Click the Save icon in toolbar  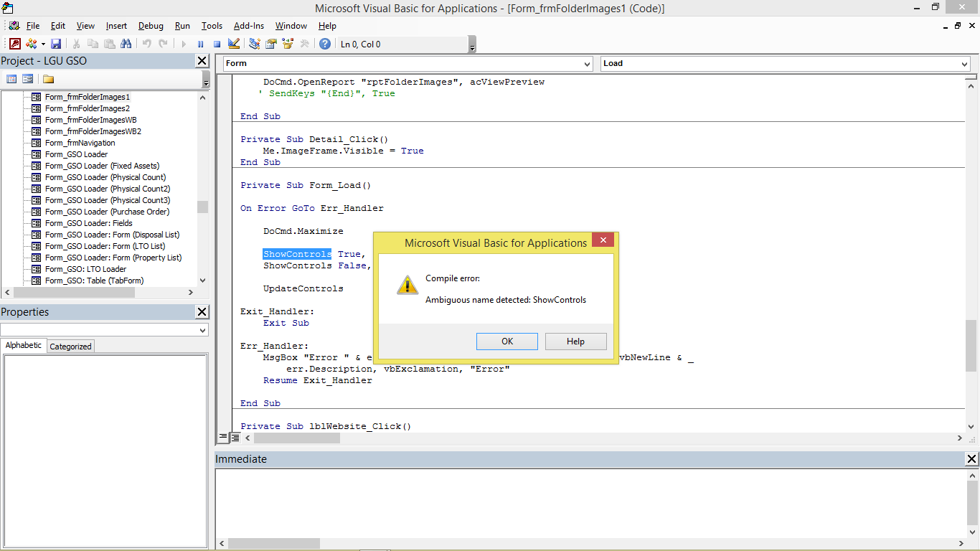click(x=56, y=44)
